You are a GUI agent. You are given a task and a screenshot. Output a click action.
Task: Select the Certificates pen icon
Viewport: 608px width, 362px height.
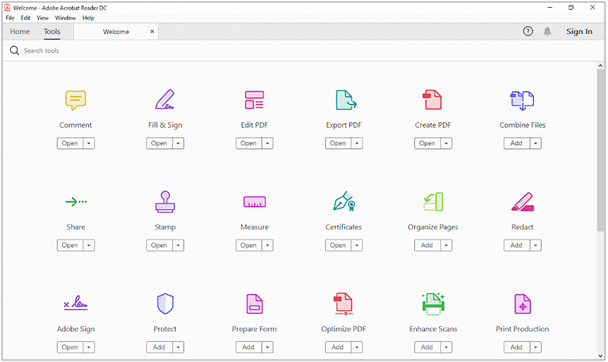click(x=344, y=201)
